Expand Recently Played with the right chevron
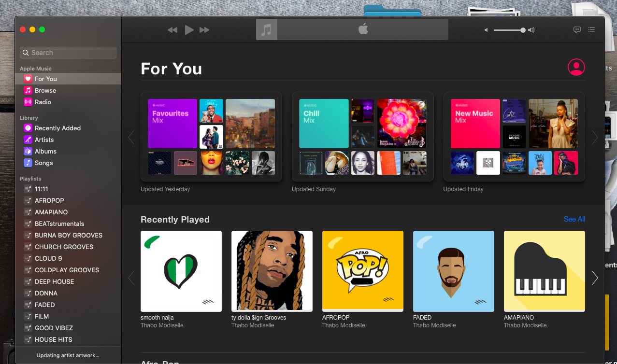 594,278
